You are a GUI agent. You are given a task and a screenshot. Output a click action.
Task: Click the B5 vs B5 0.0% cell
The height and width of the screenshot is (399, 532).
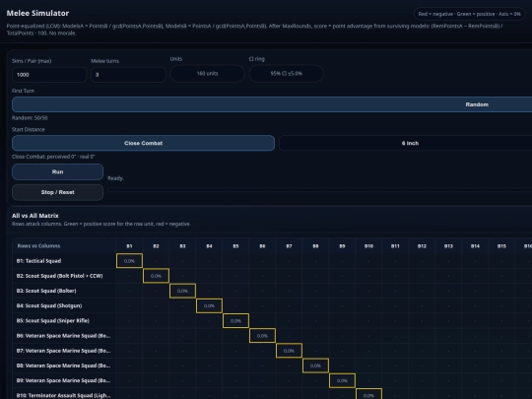pyautogui.click(x=235, y=320)
